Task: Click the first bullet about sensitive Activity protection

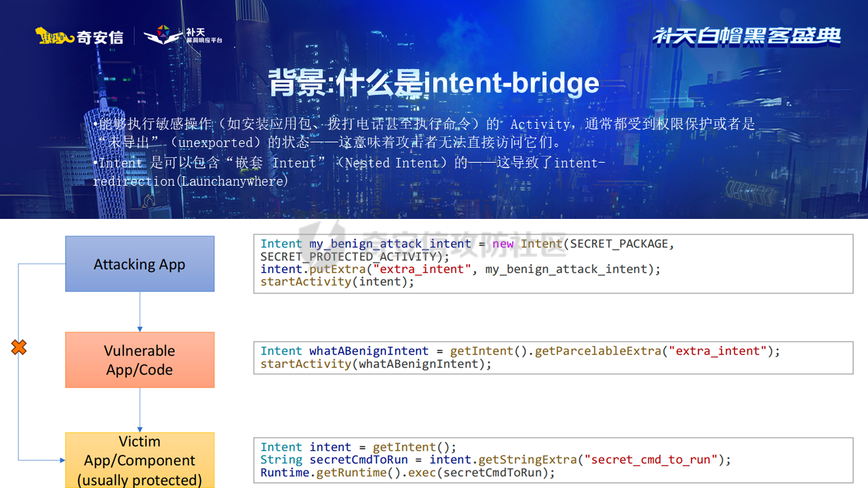Action: [424, 133]
